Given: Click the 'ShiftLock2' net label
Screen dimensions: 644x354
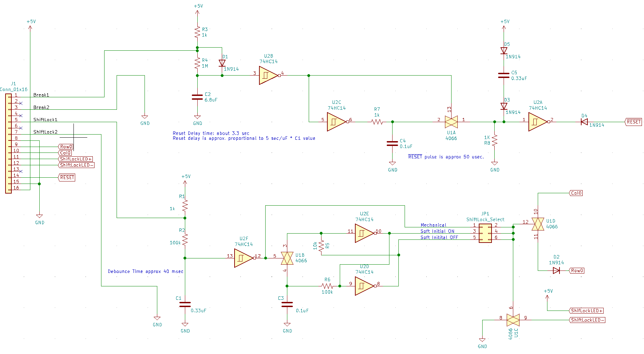Looking at the screenshot, I should click(x=45, y=132).
